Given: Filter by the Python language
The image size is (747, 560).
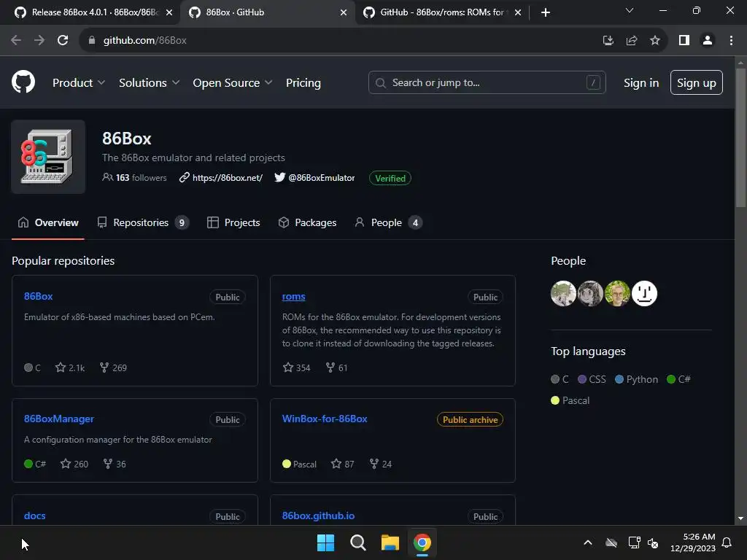Looking at the screenshot, I should click(x=636, y=379).
